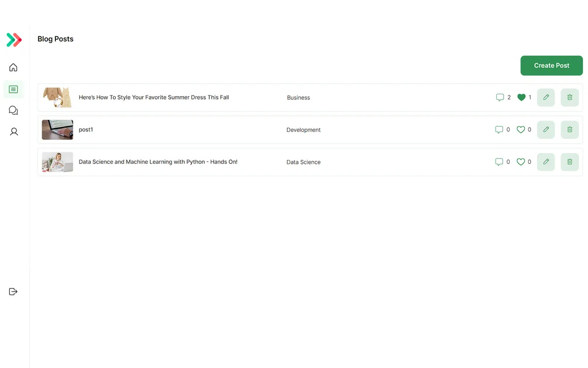Viewport: 588px width, 368px height.
Task: Open the 'post1' title
Action: point(86,130)
